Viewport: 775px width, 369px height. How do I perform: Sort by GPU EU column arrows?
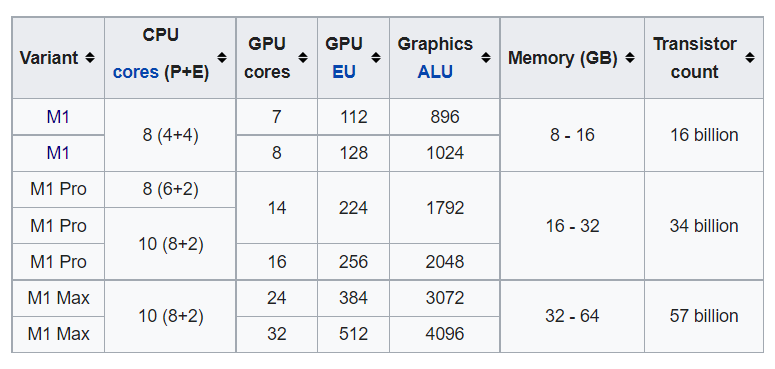tap(376, 58)
